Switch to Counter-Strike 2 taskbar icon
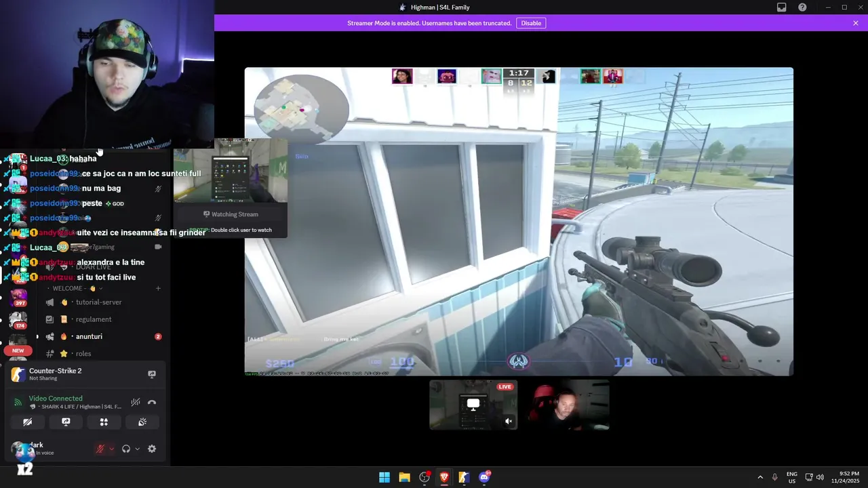Image resolution: width=868 pixels, height=488 pixels. (x=464, y=477)
